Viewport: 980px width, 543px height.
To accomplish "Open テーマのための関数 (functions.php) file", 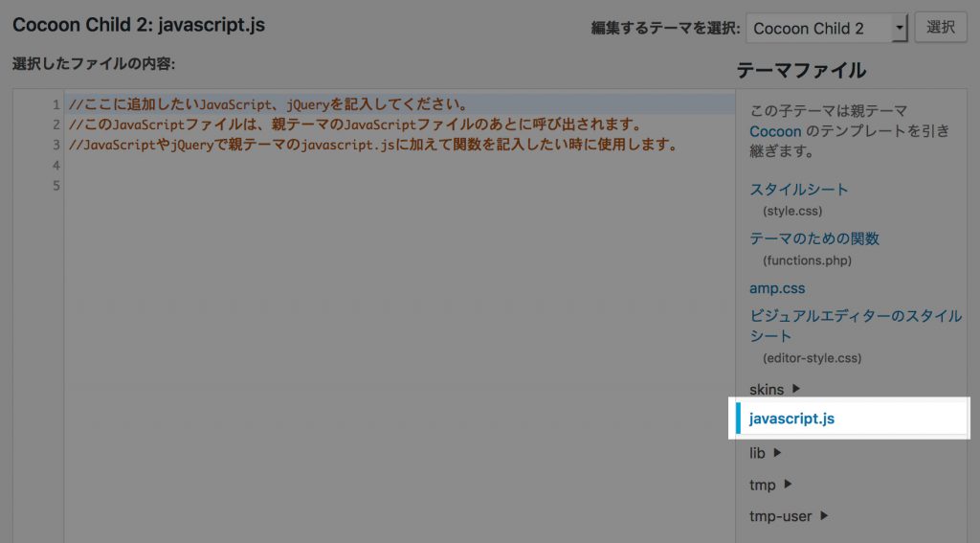I will [813, 238].
